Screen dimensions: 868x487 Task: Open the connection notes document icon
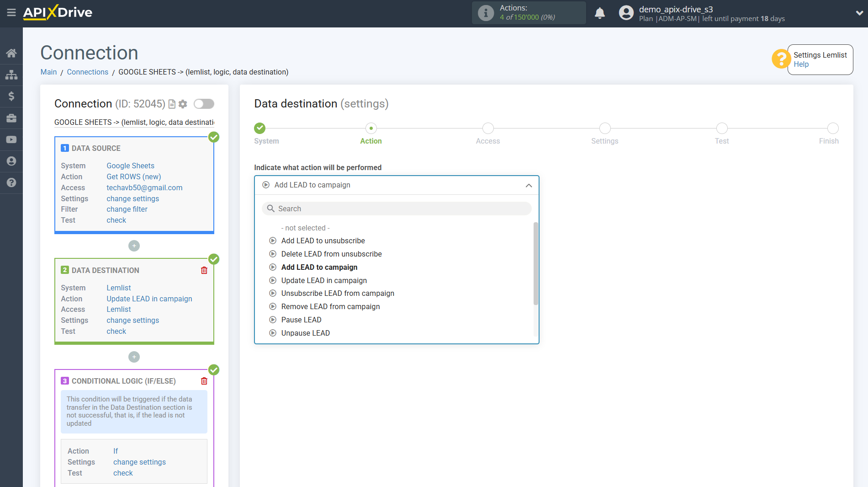click(172, 104)
